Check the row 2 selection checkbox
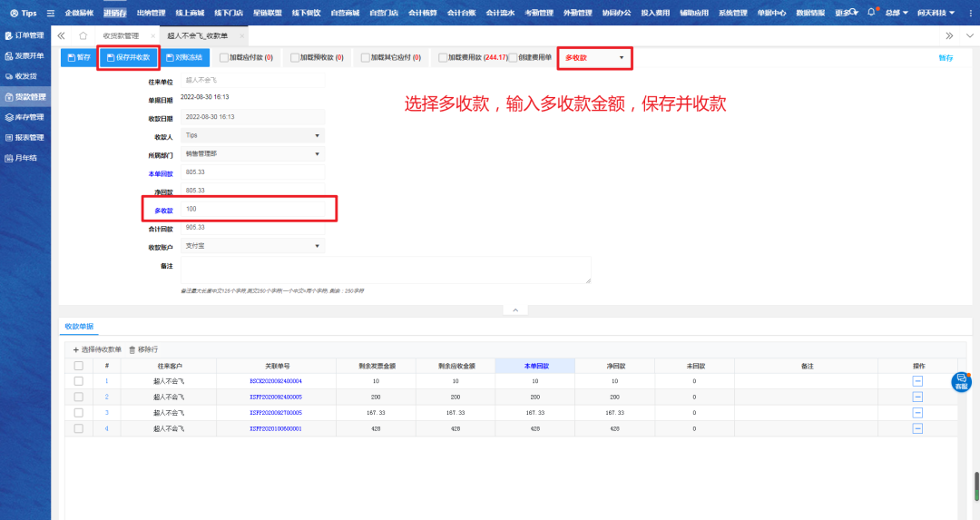Screen dimensions: 980x520 78,397
